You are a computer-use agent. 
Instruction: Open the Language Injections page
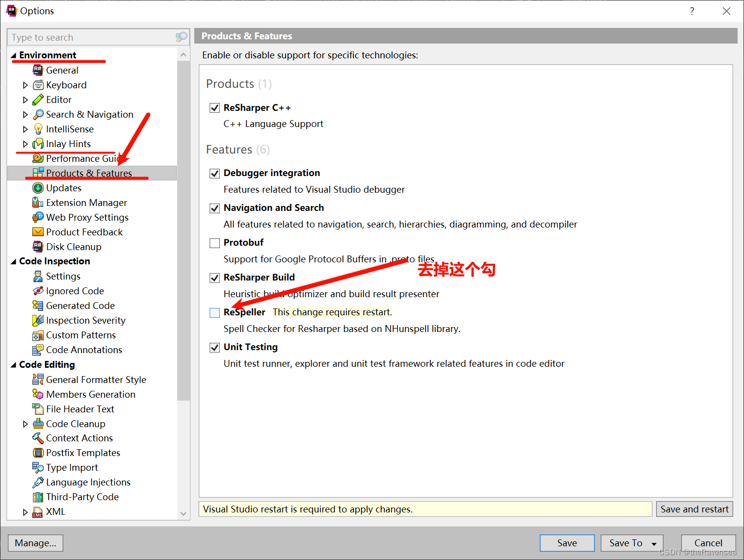pos(88,482)
